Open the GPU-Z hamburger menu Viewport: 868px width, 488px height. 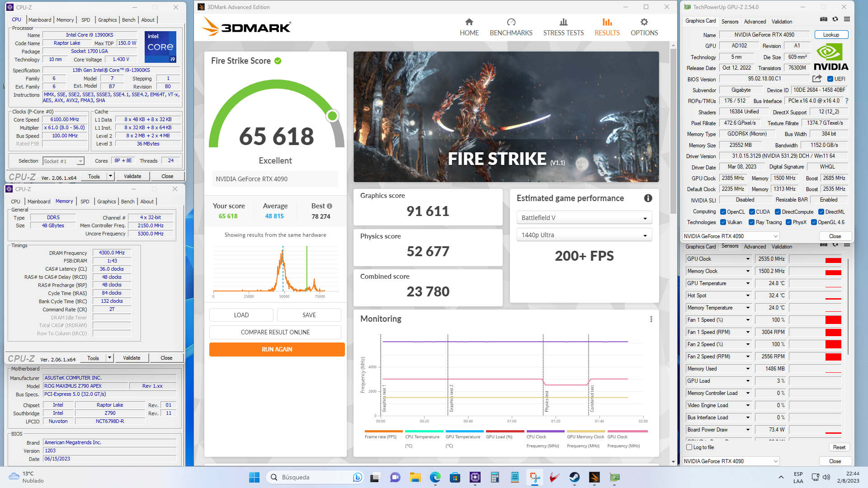click(847, 19)
